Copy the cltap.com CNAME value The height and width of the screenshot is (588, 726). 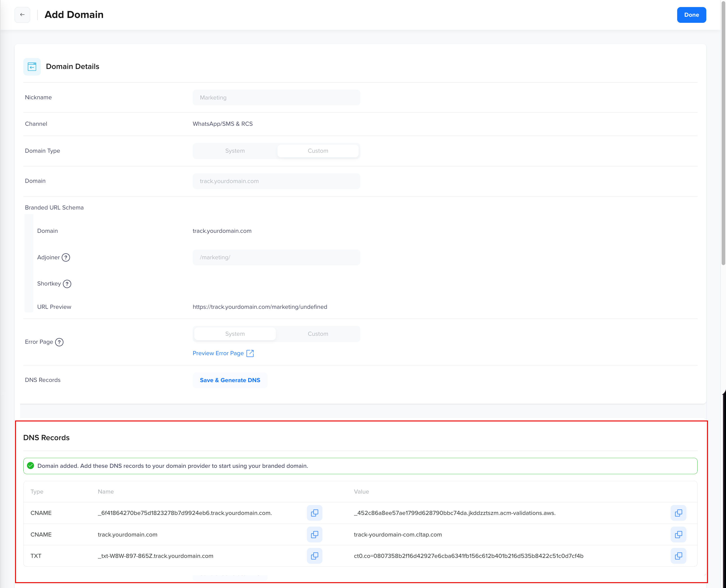[x=678, y=535]
